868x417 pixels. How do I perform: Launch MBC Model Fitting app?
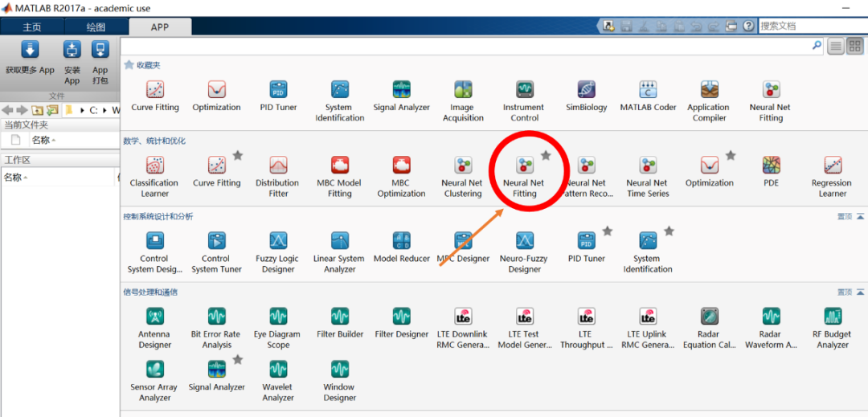click(339, 177)
